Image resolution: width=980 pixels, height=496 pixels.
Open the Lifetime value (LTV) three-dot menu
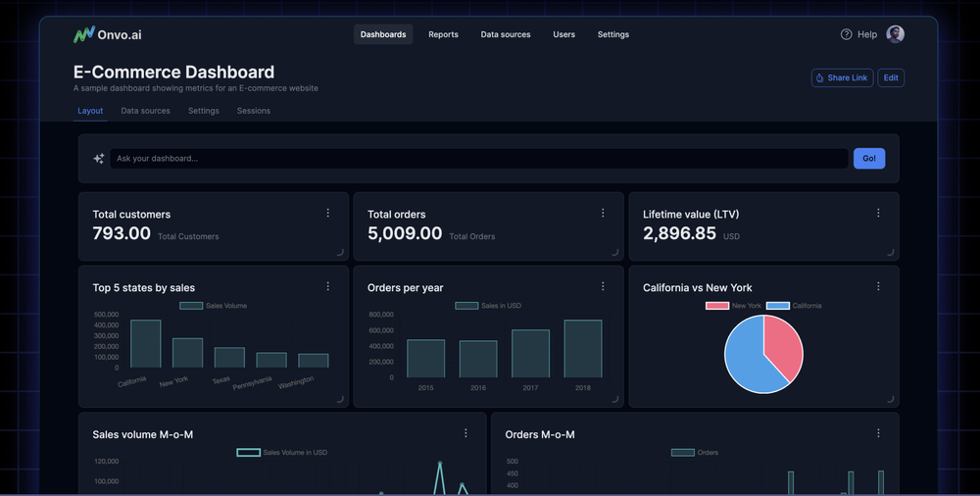[878, 213]
